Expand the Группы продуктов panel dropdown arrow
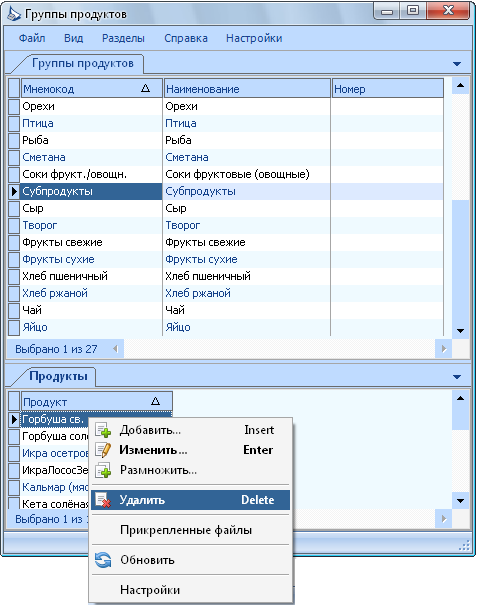 tap(457, 64)
